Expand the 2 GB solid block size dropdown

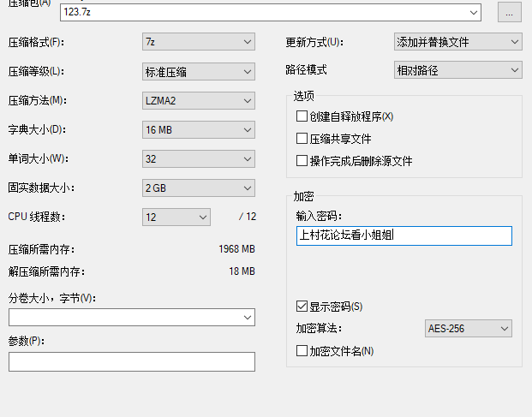[198, 188]
